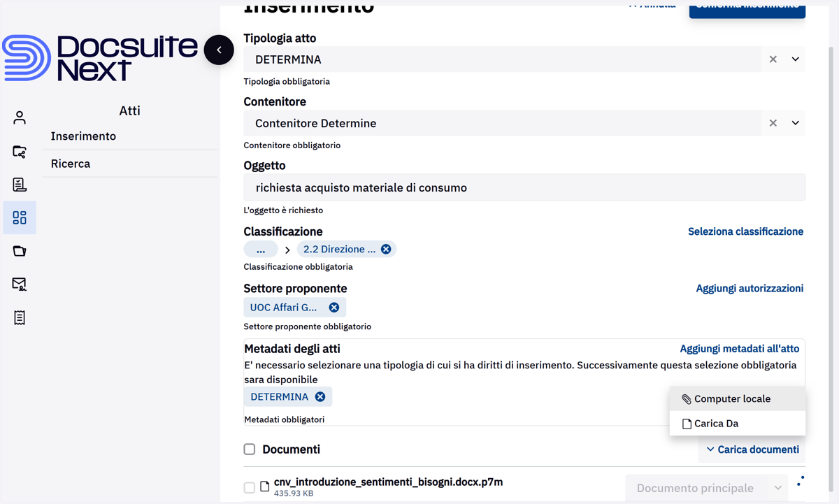Click Seleziona classificazione link

tap(745, 231)
